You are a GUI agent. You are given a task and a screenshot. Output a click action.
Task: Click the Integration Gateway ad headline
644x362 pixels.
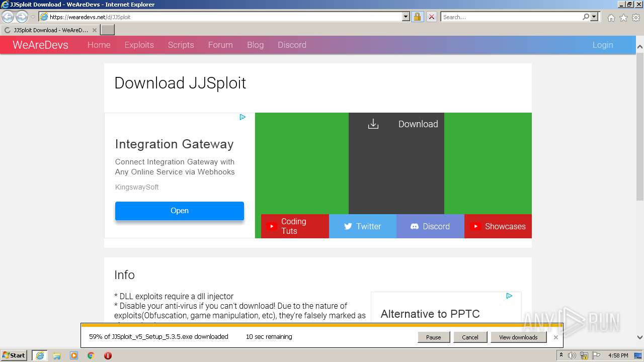174,144
